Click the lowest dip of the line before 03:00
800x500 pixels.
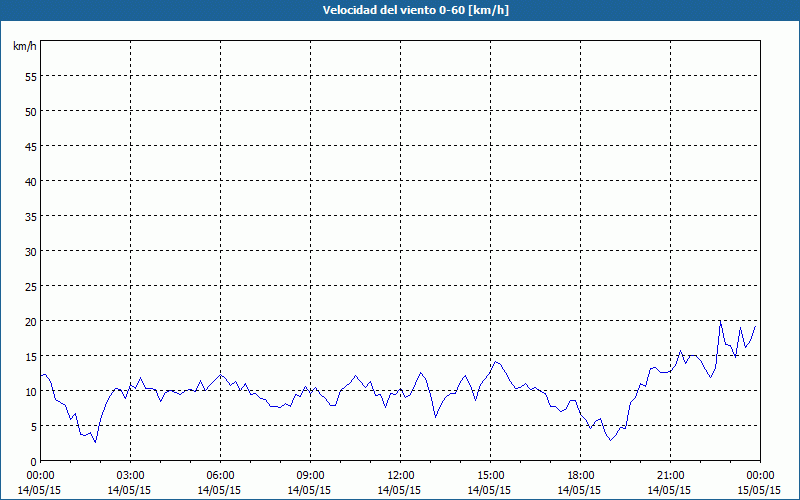[x=95, y=442]
